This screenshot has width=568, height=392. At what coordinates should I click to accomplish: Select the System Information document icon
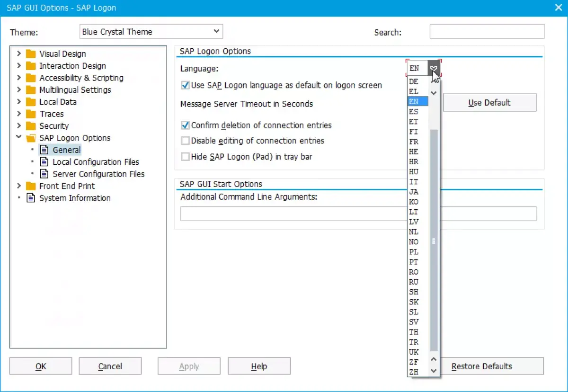[x=31, y=198]
